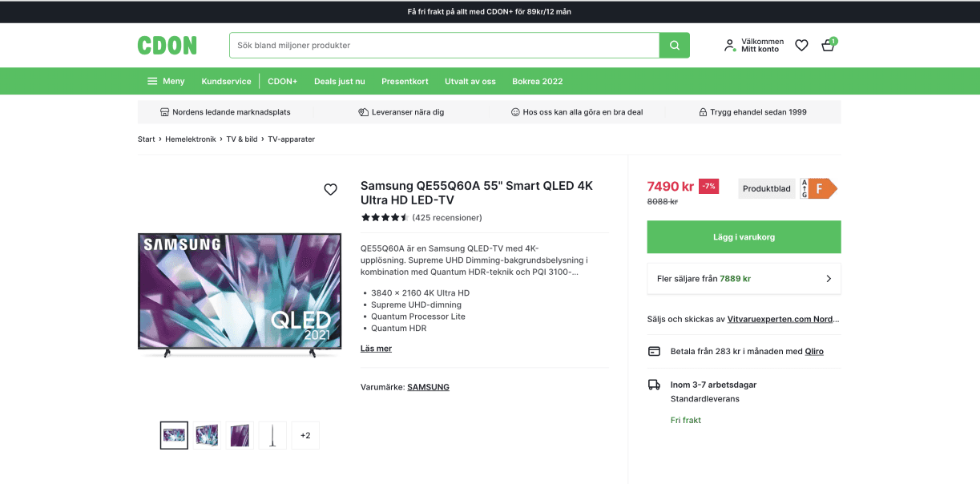Expand description with Läs mer
This screenshot has height=484, width=980.
tap(376, 349)
